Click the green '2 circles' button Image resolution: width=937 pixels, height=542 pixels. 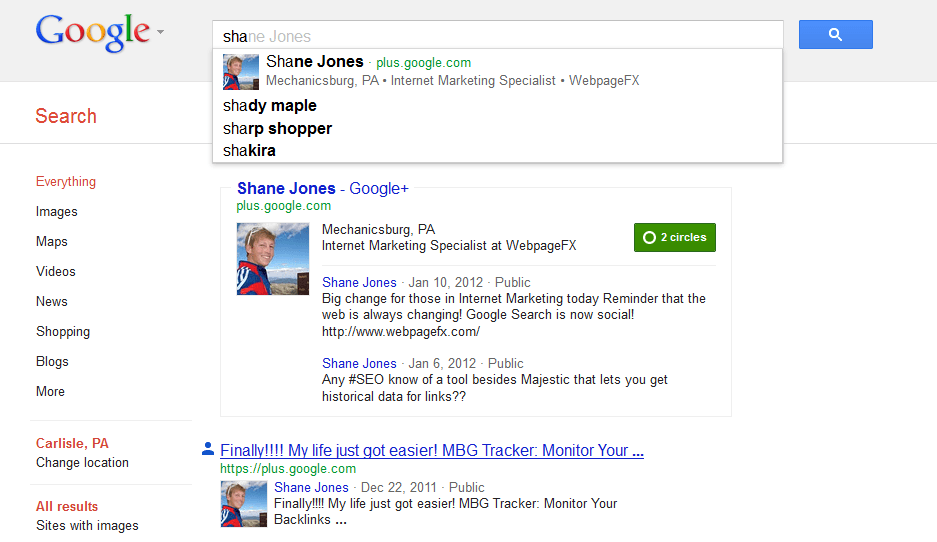pos(675,237)
